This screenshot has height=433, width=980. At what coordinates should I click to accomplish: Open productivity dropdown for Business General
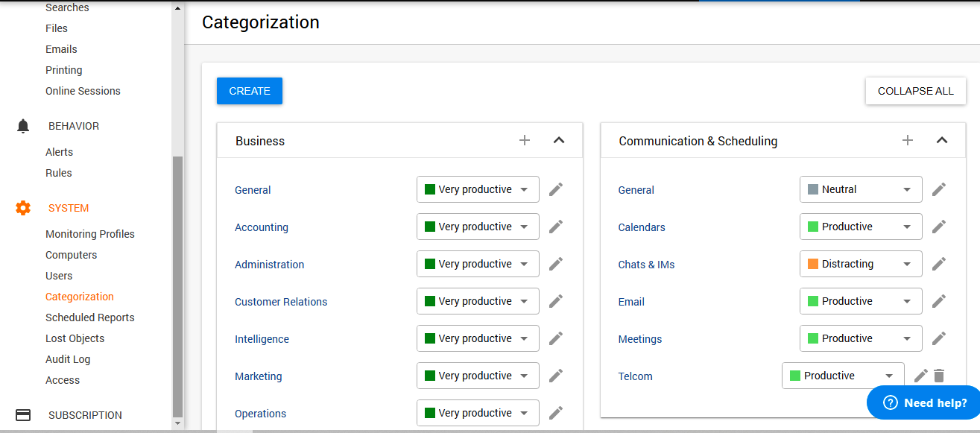(x=478, y=189)
